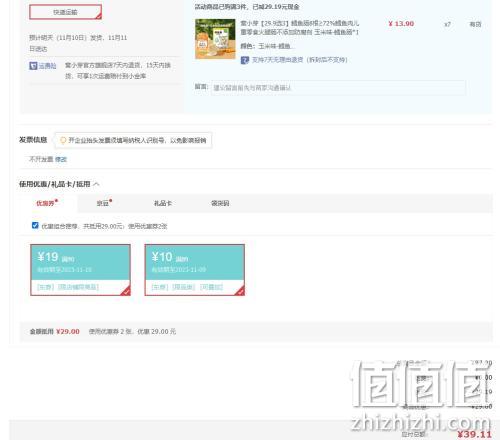Click the 修改 link beside 不开发票
Screen dimensions: 500x440
tap(61, 159)
